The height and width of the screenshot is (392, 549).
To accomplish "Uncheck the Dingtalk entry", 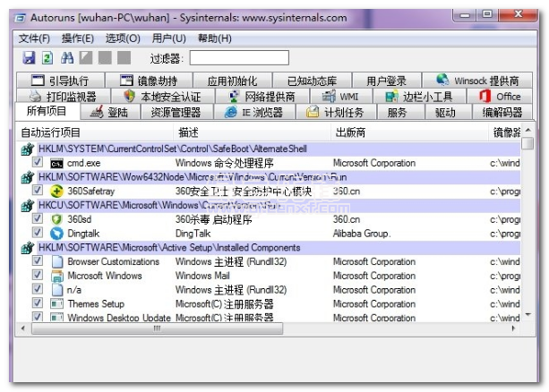I will tap(37, 233).
